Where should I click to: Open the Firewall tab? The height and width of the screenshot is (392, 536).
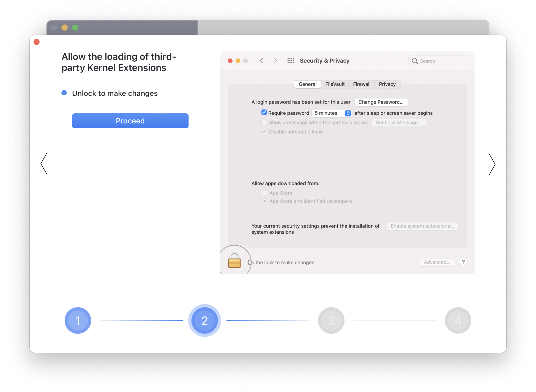[x=361, y=84]
